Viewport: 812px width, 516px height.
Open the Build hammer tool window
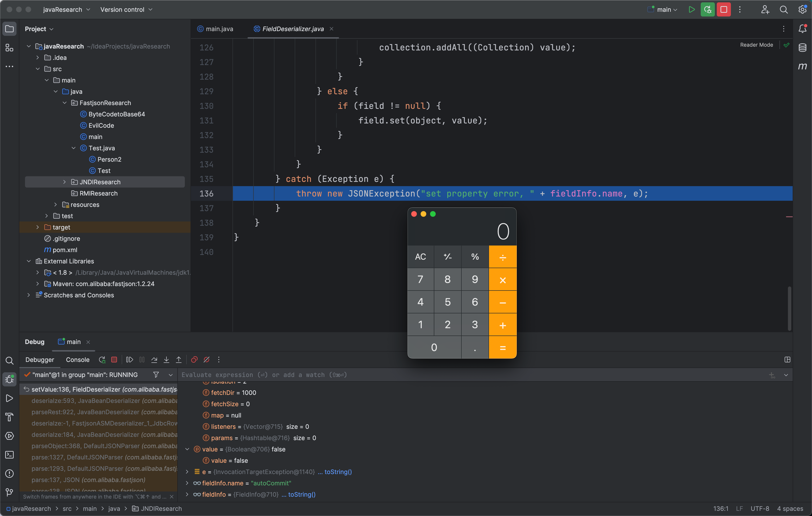tap(9, 417)
